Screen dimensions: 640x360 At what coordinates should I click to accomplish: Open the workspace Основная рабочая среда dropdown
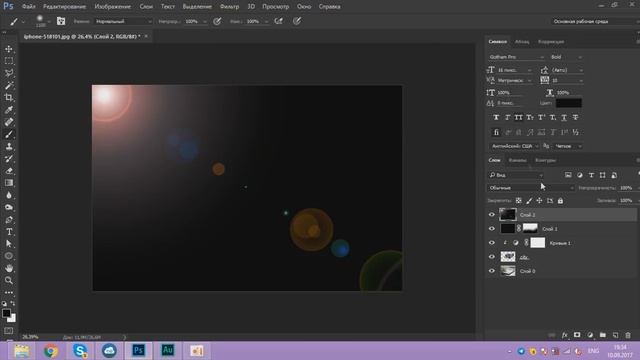595,21
